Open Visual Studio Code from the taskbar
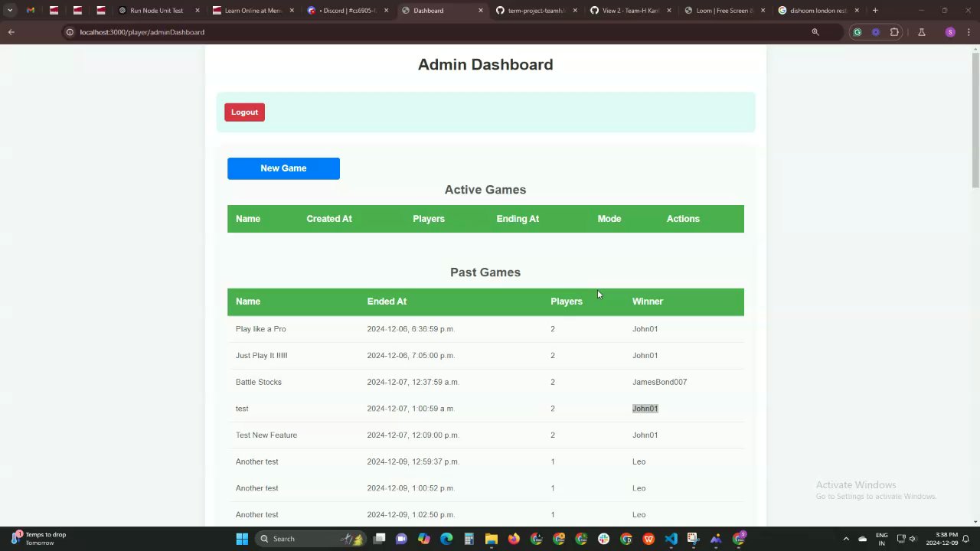This screenshot has width=980, height=551. coord(671,539)
